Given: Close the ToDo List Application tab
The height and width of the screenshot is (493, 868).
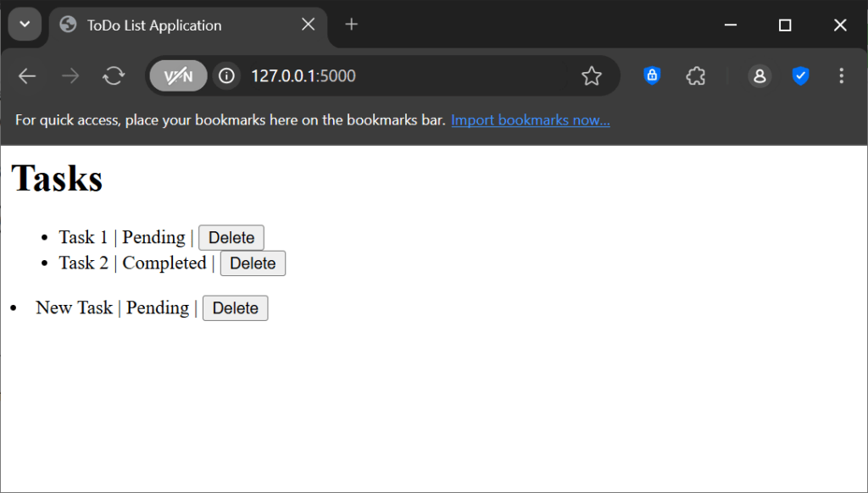Looking at the screenshot, I should tap(309, 25).
